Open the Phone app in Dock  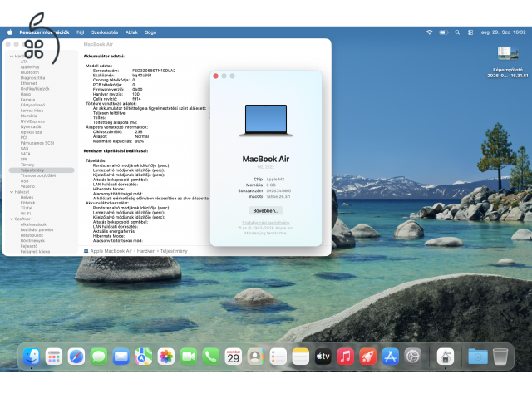(x=210, y=357)
